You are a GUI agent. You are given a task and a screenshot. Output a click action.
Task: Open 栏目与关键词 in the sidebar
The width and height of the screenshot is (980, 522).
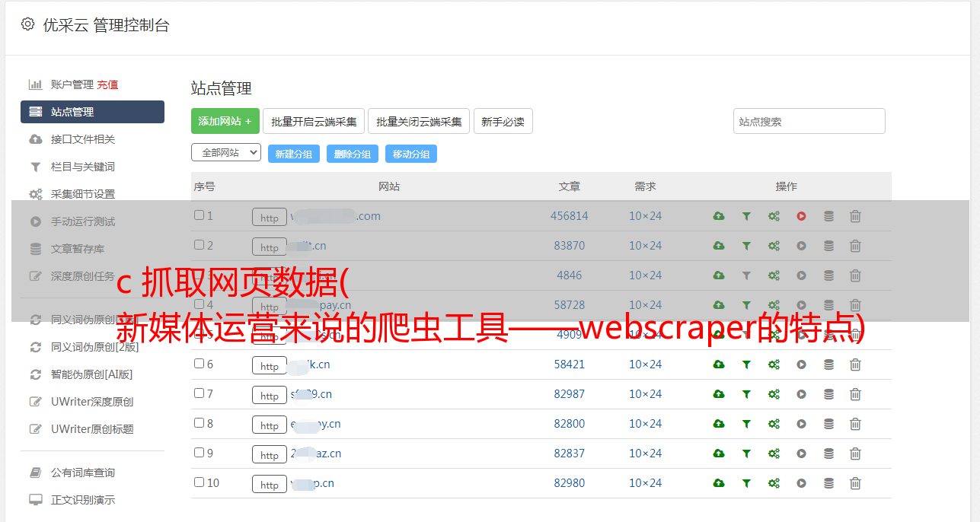coord(83,167)
